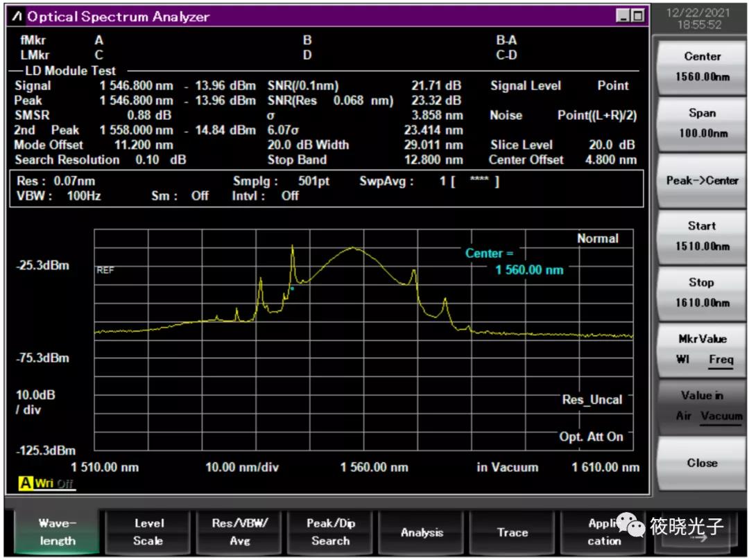
Task: Select Vacuum for the Value in setting
Action: [x=721, y=416]
